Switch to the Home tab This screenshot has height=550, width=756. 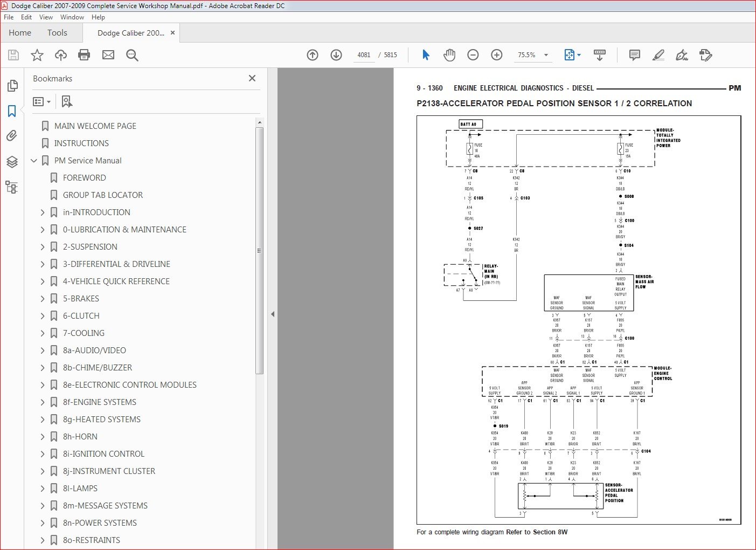pos(20,33)
